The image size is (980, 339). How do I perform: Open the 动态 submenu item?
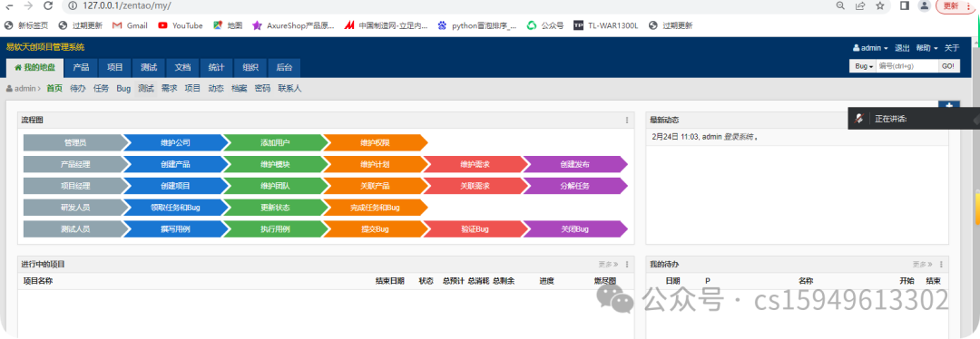216,89
